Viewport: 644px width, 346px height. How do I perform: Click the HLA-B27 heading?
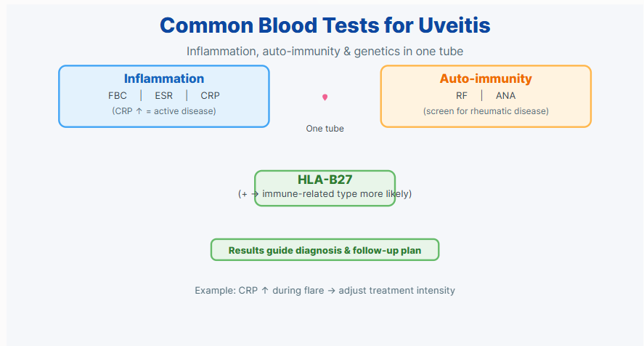pyautogui.click(x=325, y=180)
